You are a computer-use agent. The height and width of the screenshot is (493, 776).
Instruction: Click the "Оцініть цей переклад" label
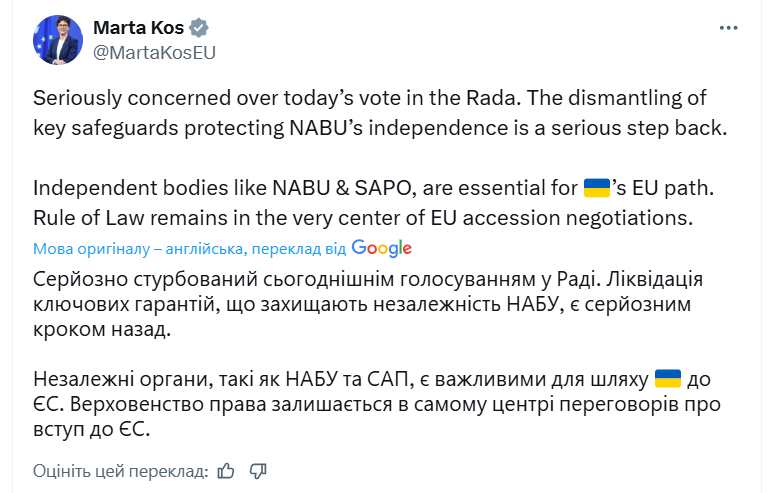tap(120, 471)
